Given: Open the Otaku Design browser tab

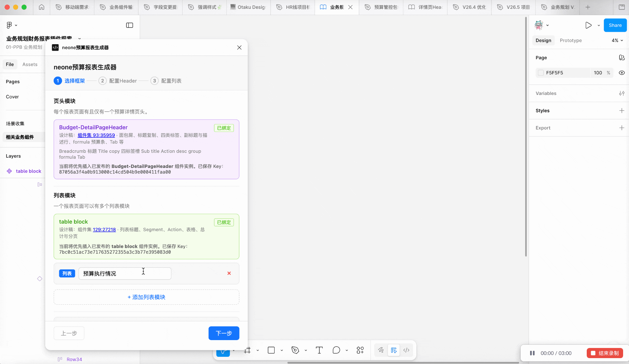Looking at the screenshot, I should (248, 7).
